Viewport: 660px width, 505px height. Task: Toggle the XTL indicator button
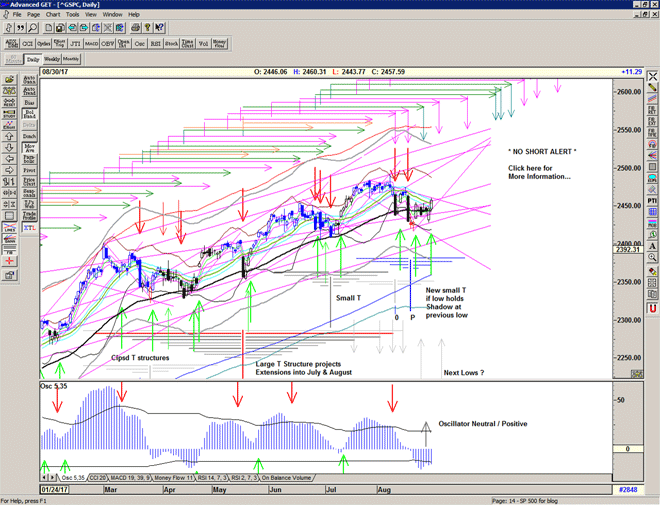coord(28,228)
